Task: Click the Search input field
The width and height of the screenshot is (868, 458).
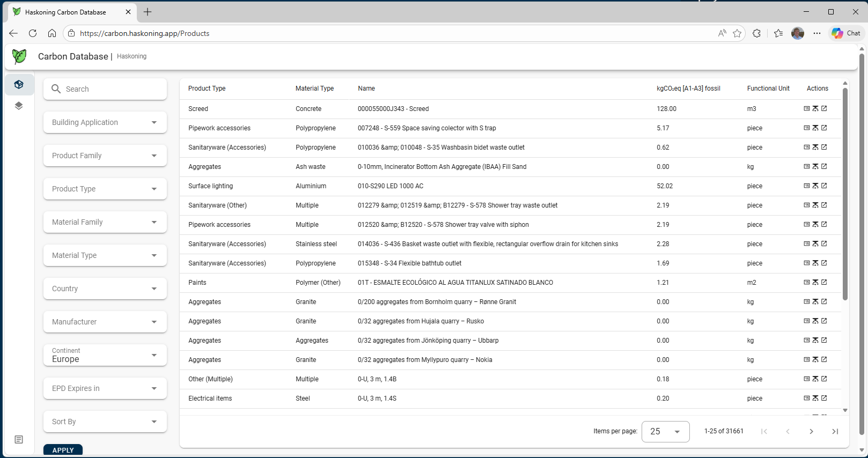Action: (105, 89)
